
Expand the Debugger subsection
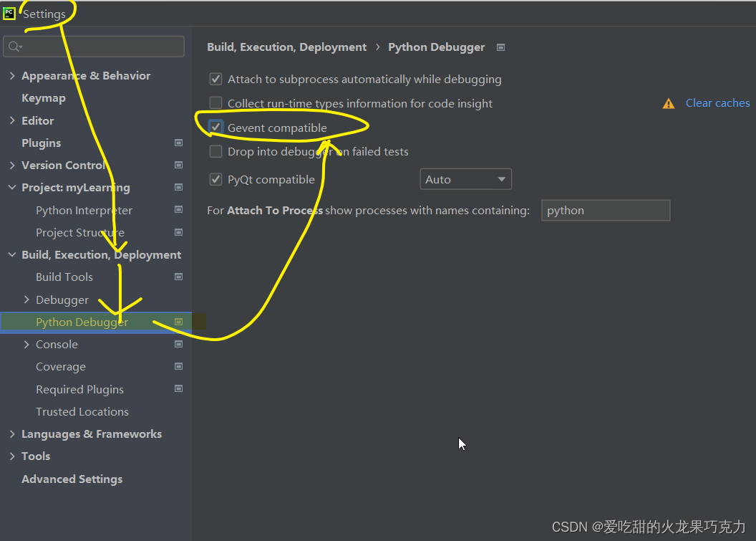click(x=26, y=300)
